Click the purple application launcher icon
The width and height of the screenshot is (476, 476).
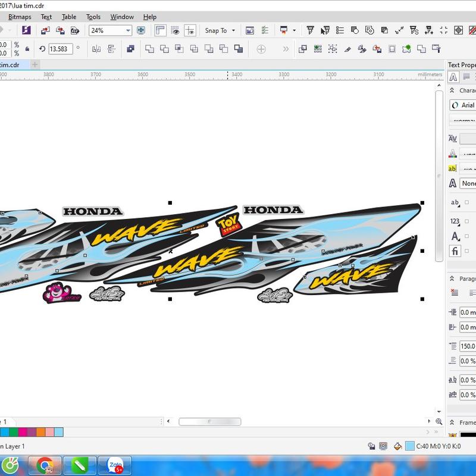coord(26,30)
